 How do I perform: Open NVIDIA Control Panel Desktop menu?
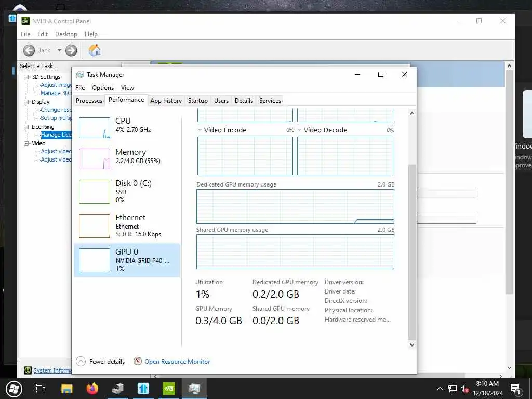click(66, 34)
